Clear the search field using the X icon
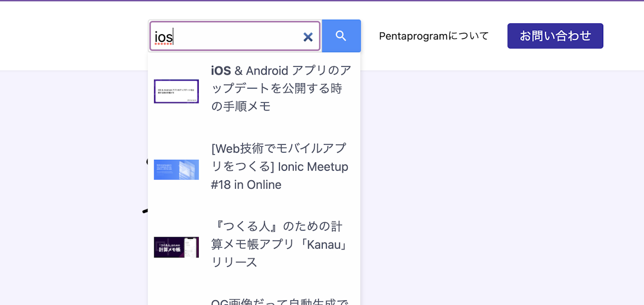The image size is (644, 305). tap(308, 36)
